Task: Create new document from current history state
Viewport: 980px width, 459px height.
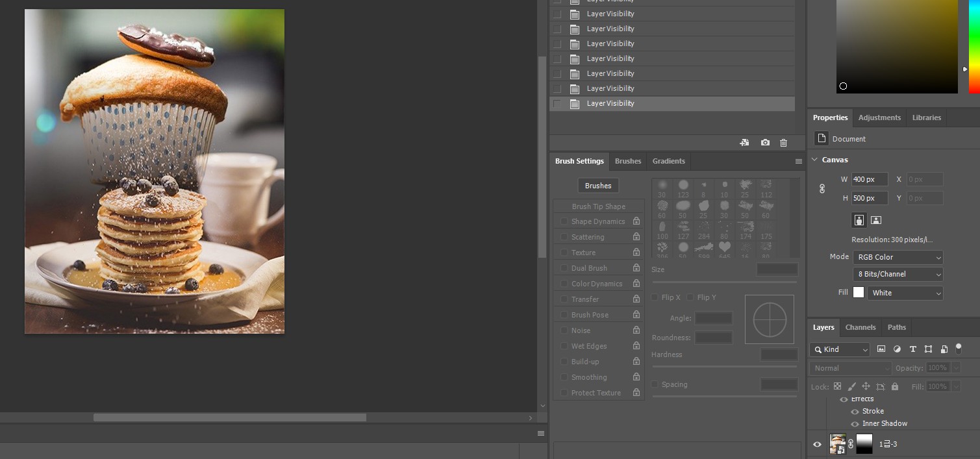Action: 744,143
